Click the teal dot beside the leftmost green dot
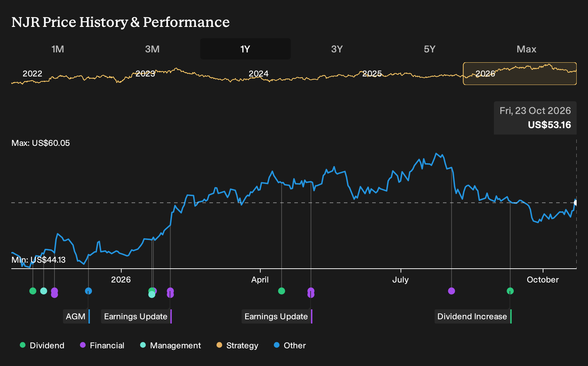Screen dimensions: 588x366 tap(44, 291)
